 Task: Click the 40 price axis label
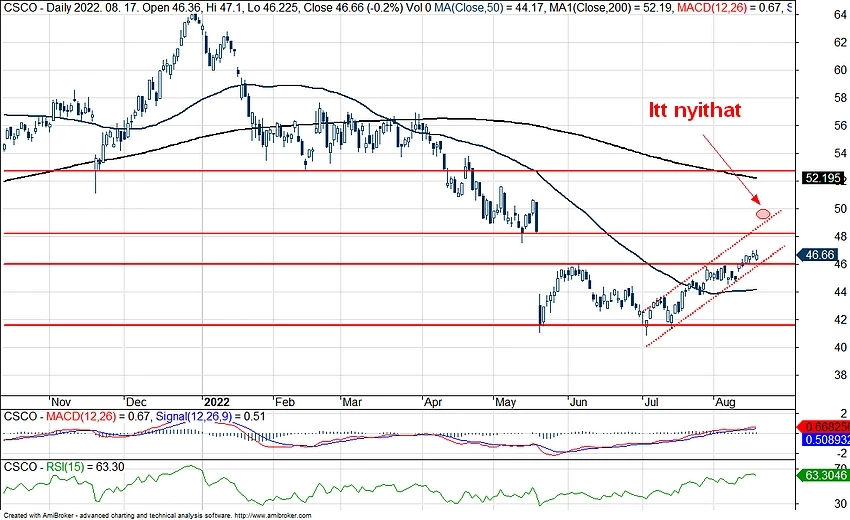[840, 347]
